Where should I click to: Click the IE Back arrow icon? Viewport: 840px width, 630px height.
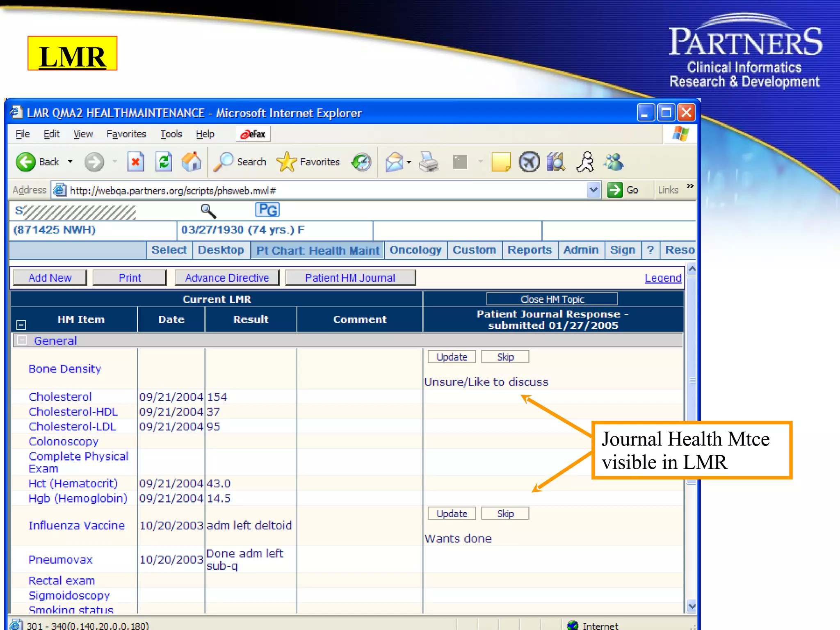point(25,162)
